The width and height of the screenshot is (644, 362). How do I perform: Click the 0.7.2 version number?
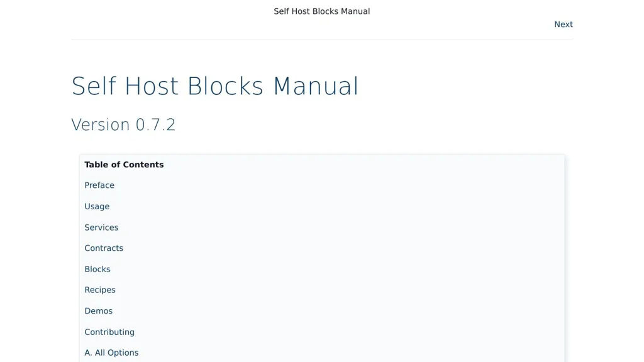pos(155,124)
